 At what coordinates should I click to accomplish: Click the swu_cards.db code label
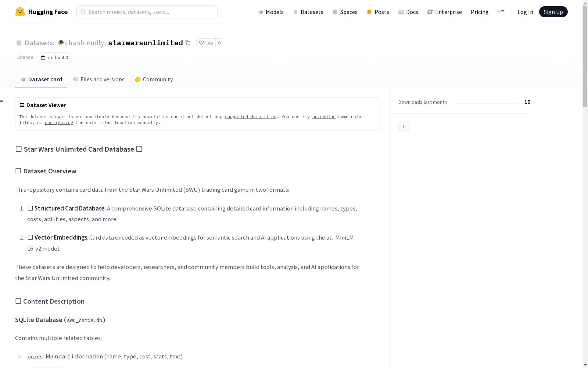pos(85,320)
